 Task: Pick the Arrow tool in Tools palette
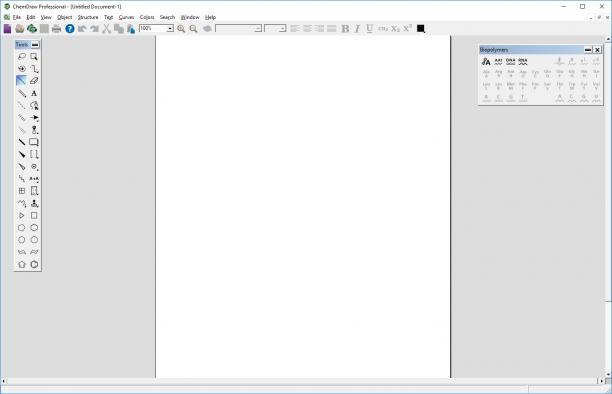point(34,118)
